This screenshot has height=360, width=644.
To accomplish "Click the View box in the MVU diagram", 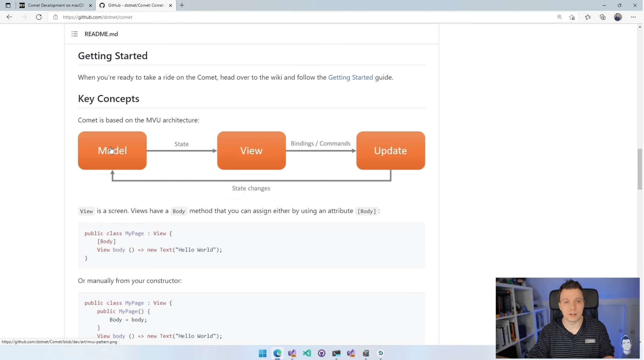I will (251, 151).
